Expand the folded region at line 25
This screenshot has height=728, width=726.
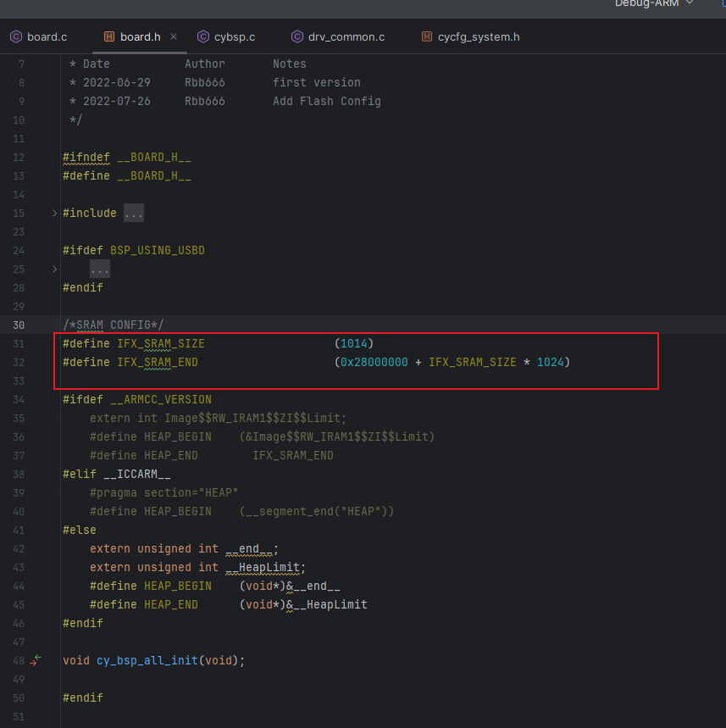click(55, 270)
